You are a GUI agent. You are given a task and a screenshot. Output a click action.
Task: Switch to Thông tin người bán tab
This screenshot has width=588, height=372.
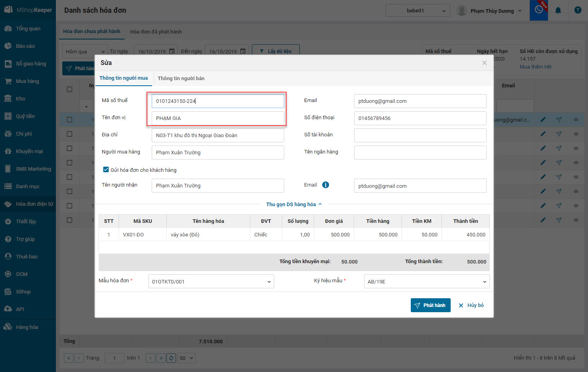(181, 79)
